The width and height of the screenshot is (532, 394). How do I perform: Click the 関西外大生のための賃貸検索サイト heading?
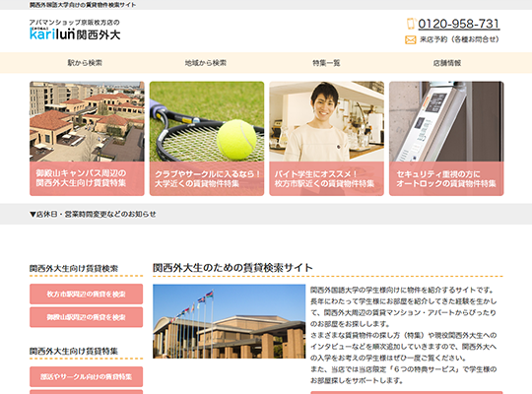(x=233, y=267)
